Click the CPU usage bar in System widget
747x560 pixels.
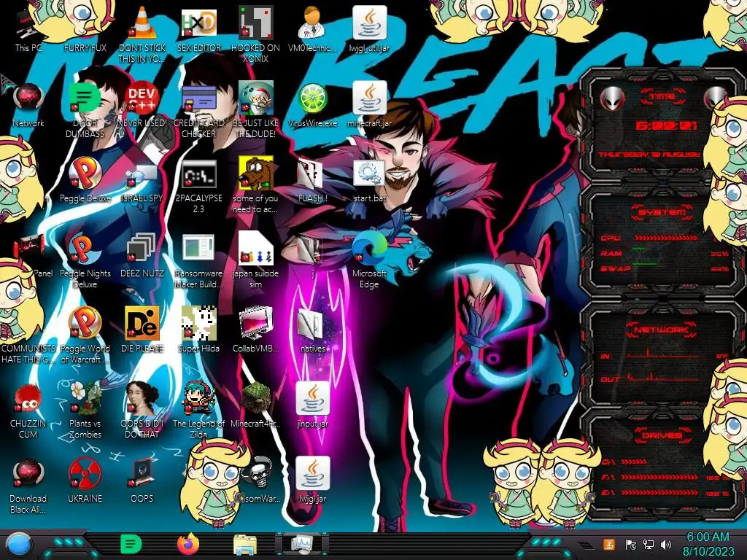point(666,238)
